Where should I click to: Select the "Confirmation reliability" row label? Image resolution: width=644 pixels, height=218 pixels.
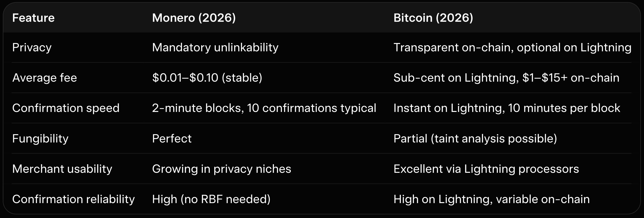tap(73, 199)
